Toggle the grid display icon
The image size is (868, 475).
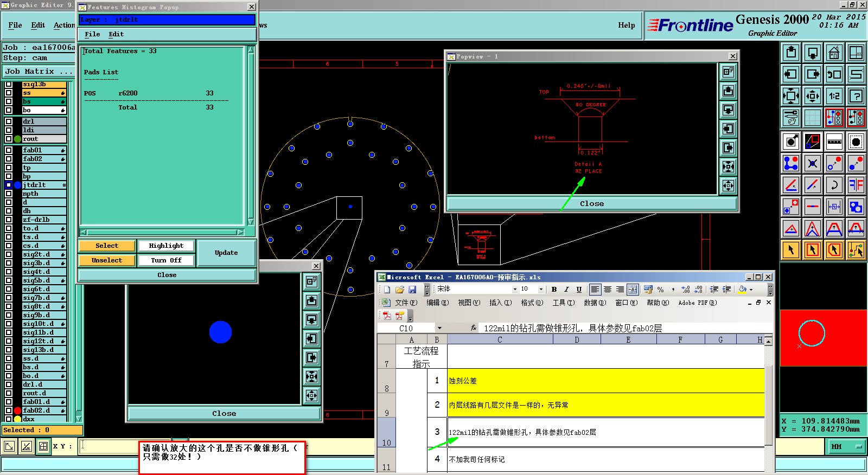coord(813,118)
